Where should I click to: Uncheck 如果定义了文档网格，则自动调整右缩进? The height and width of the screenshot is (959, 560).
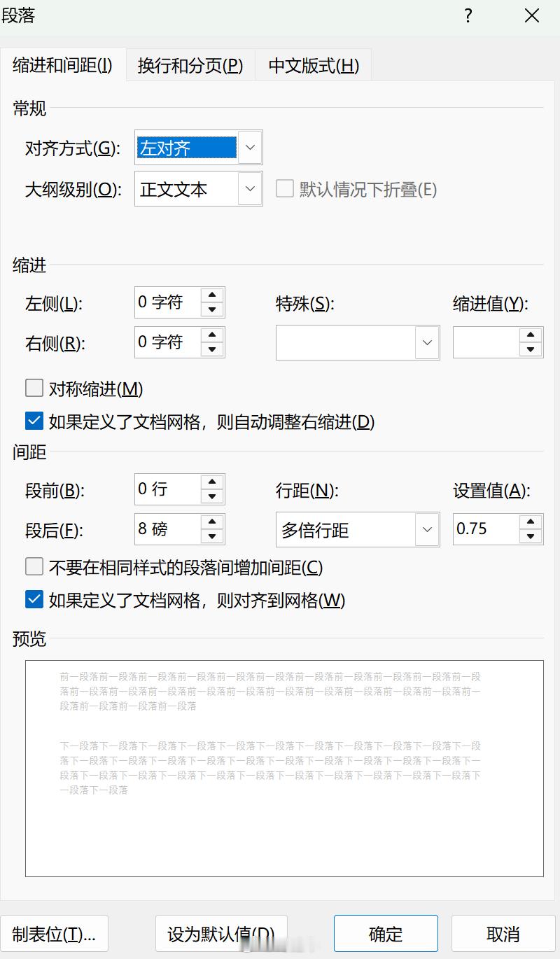point(34,421)
